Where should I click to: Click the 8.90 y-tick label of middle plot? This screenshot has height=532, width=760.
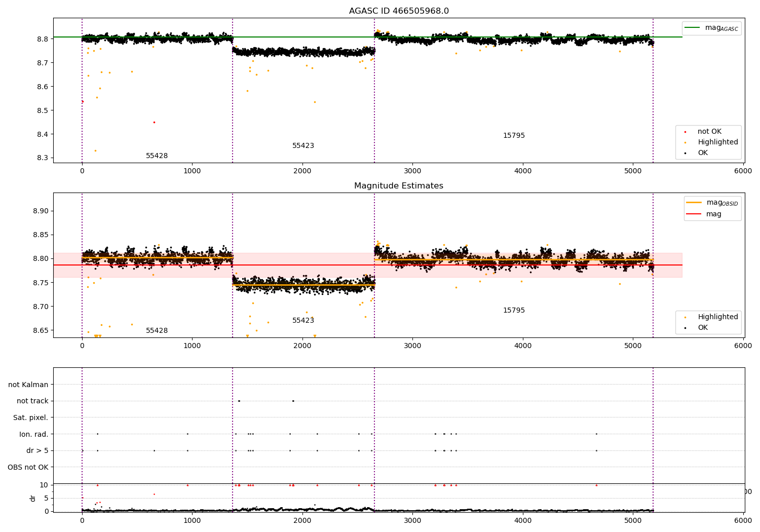(40, 211)
